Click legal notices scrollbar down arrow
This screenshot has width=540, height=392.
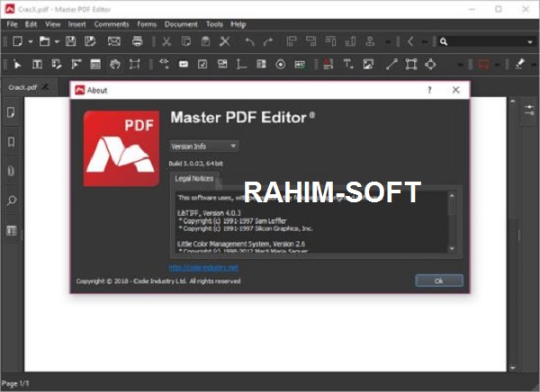pyautogui.click(x=452, y=248)
